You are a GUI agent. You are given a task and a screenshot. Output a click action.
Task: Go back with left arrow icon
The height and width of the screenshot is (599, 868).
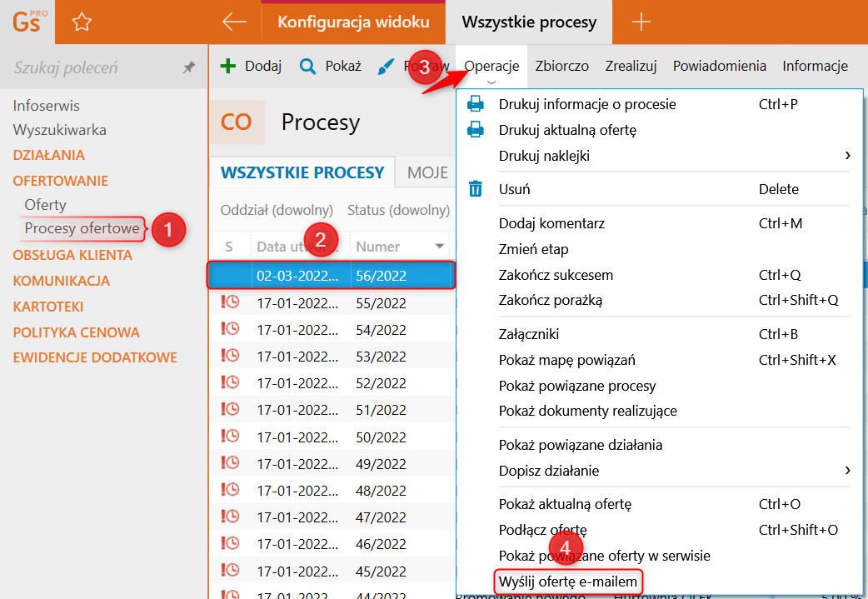(234, 22)
